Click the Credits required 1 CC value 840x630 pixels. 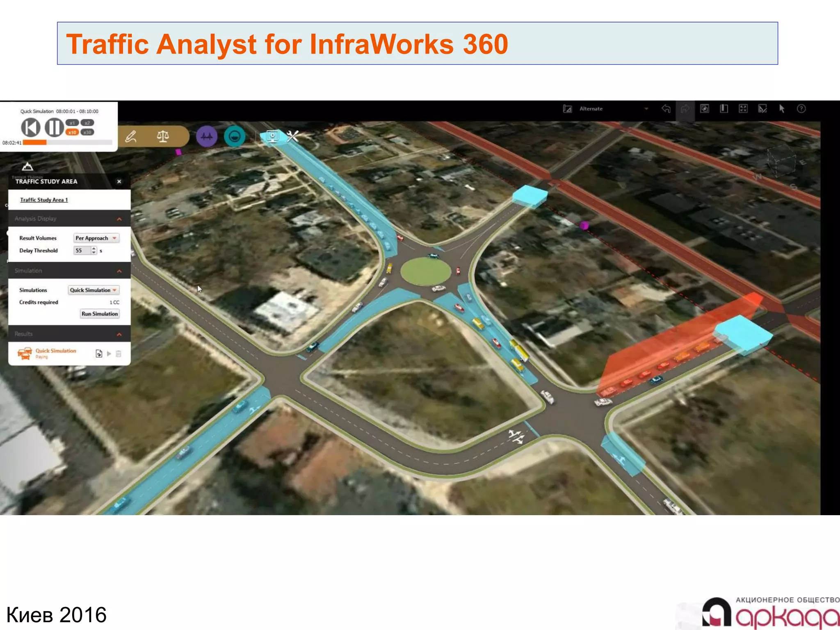114,302
